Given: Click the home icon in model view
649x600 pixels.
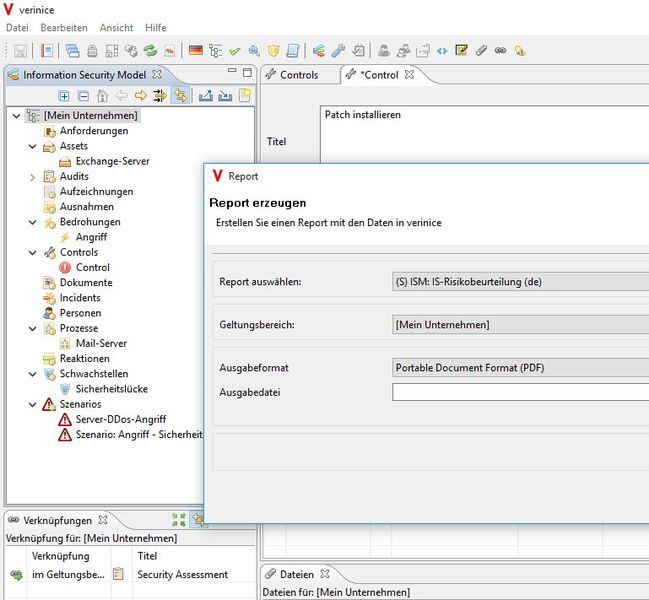Looking at the screenshot, I should [x=102, y=96].
